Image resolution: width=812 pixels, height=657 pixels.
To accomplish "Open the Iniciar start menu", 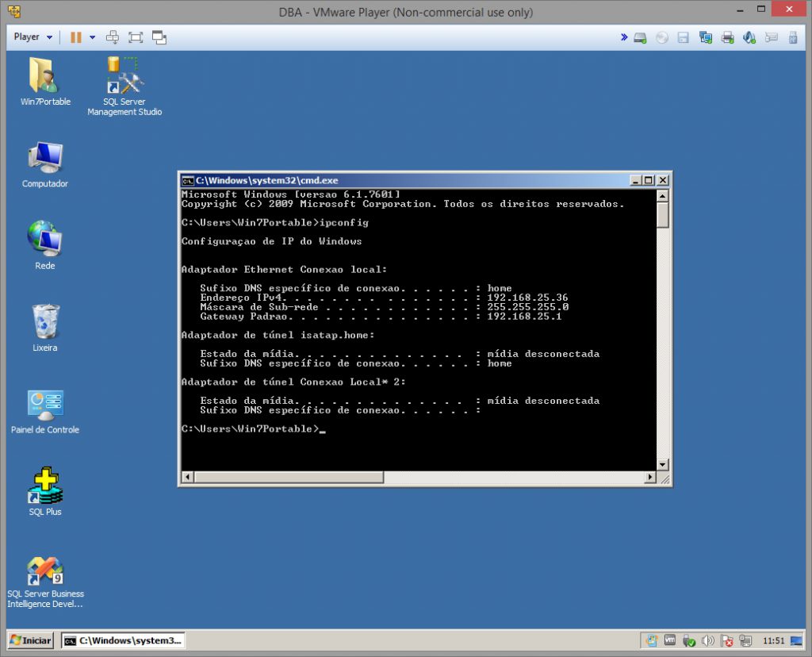I will click(x=29, y=640).
